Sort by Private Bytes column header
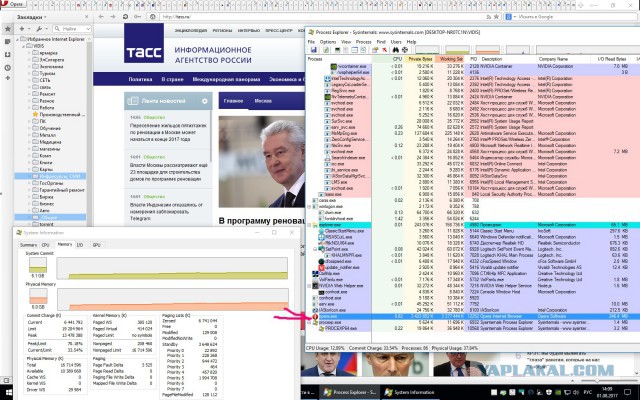The width and height of the screenshot is (640, 400). pos(420,59)
